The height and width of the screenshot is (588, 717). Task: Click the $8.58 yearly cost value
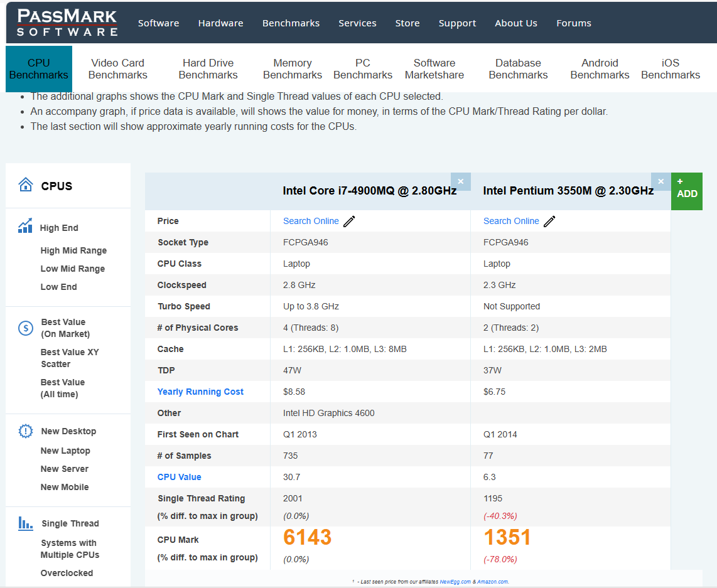[294, 392]
